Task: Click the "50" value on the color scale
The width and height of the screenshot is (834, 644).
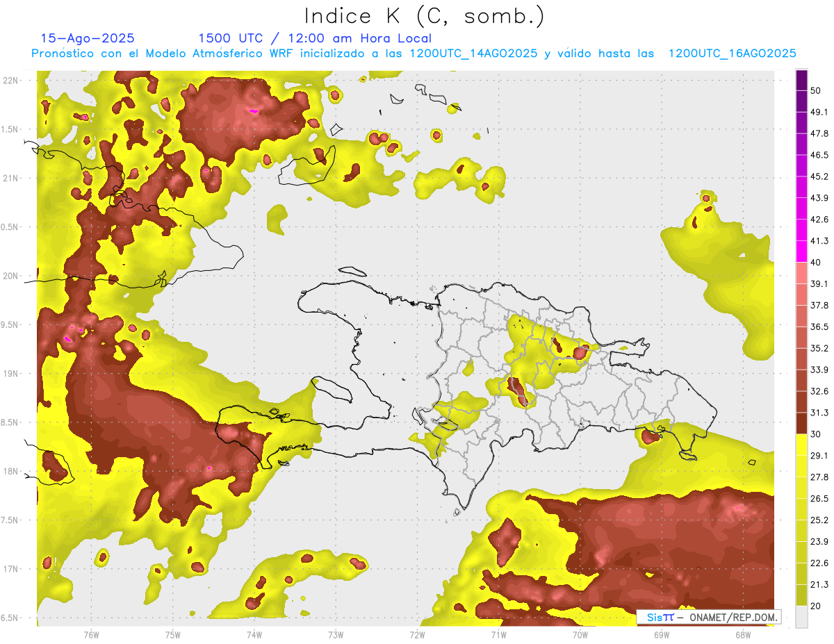Action: point(816,90)
